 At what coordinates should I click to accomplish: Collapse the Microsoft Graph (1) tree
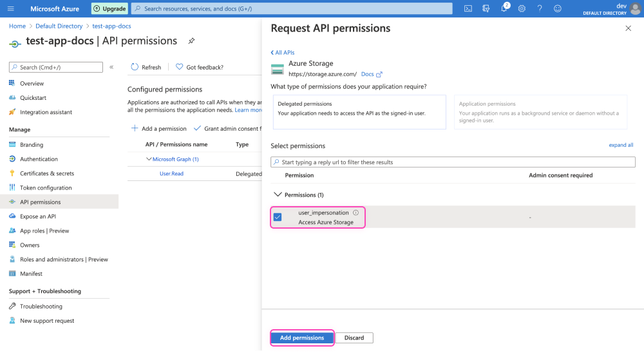149,159
